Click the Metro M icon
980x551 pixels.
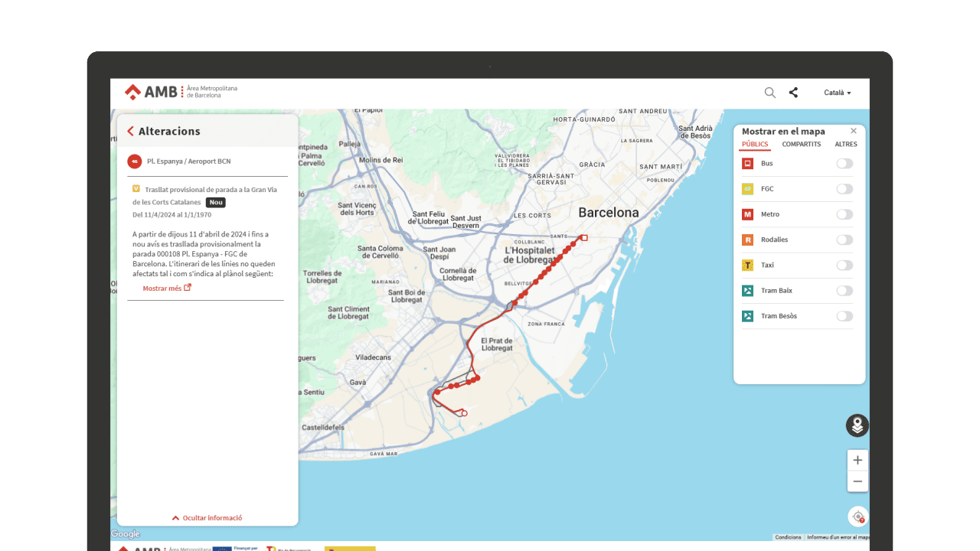tap(747, 214)
